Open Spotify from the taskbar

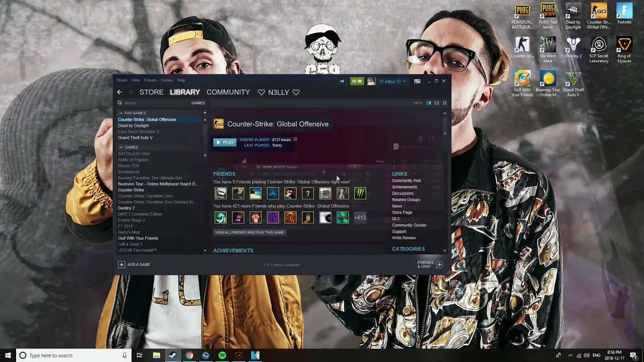[x=222, y=355]
